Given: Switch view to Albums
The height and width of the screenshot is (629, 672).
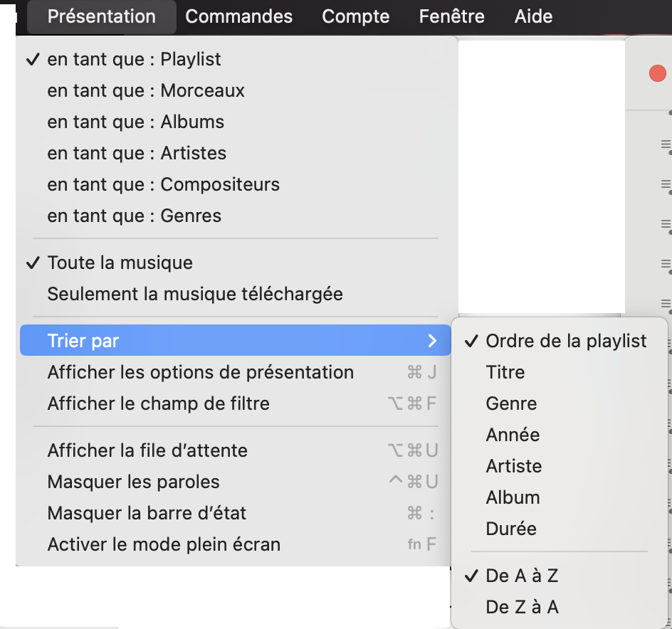Looking at the screenshot, I should coord(135,122).
